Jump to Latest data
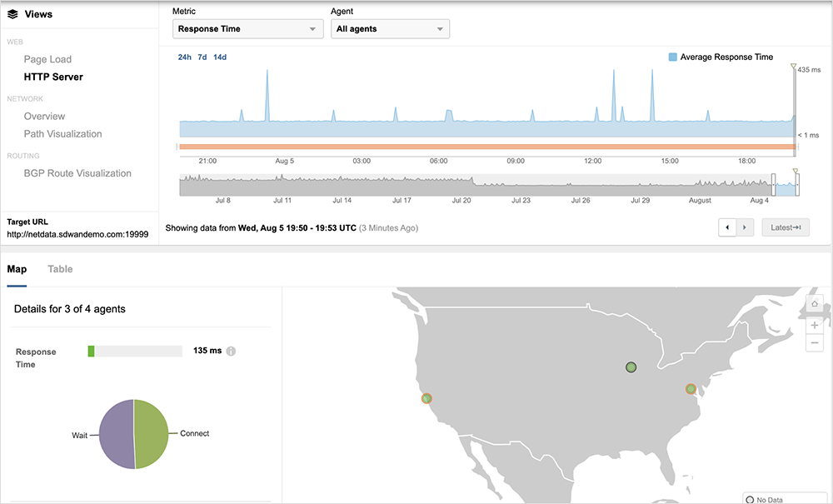 point(786,227)
